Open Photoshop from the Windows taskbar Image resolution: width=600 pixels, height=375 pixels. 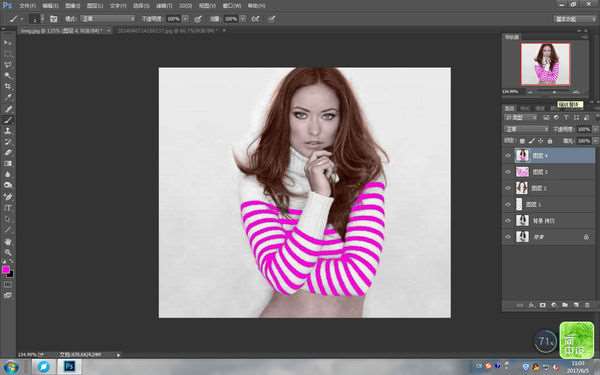tap(69, 367)
